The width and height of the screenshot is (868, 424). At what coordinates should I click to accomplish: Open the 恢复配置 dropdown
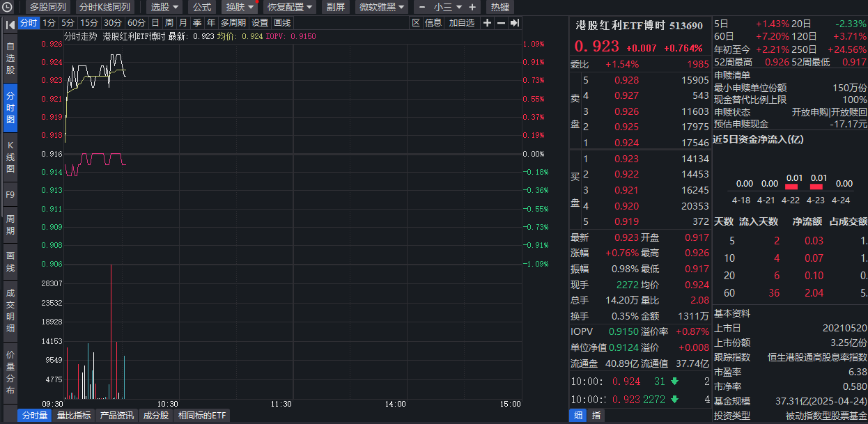click(x=288, y=7)
